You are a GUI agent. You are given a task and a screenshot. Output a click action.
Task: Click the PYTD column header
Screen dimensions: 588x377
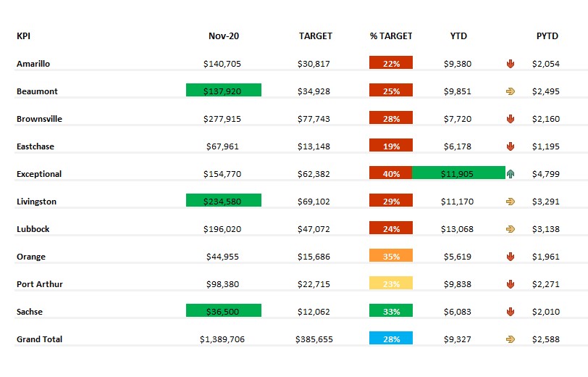pos(547,36)
